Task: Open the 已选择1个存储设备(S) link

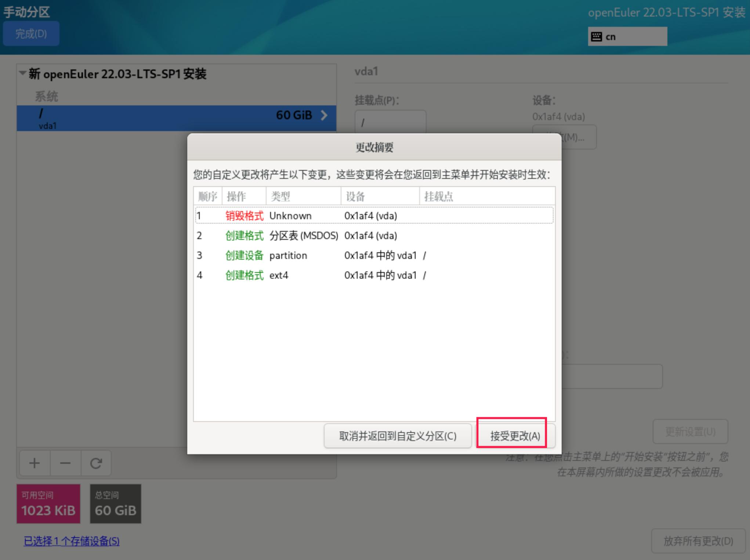Action: click(x=71, y=541)
